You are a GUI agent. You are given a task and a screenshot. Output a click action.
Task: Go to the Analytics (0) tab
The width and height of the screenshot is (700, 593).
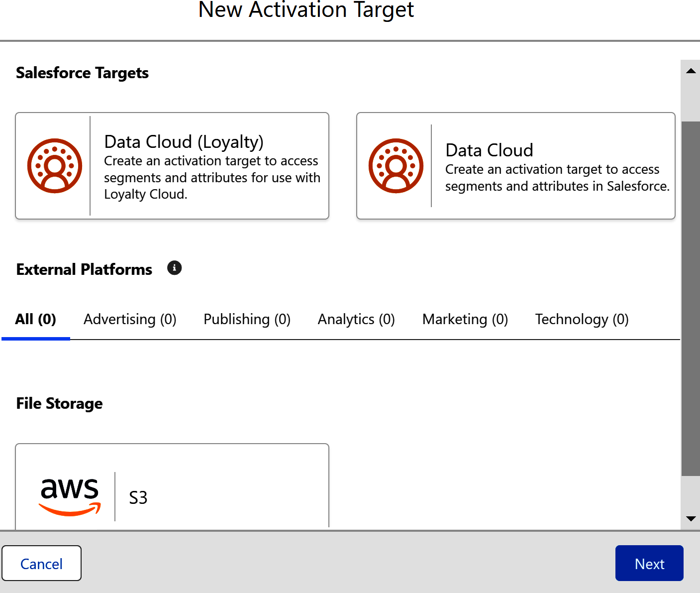[x=356, y=319]
